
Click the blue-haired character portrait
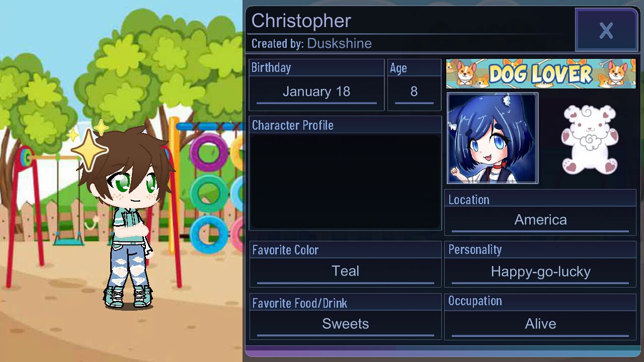point(493,138)
